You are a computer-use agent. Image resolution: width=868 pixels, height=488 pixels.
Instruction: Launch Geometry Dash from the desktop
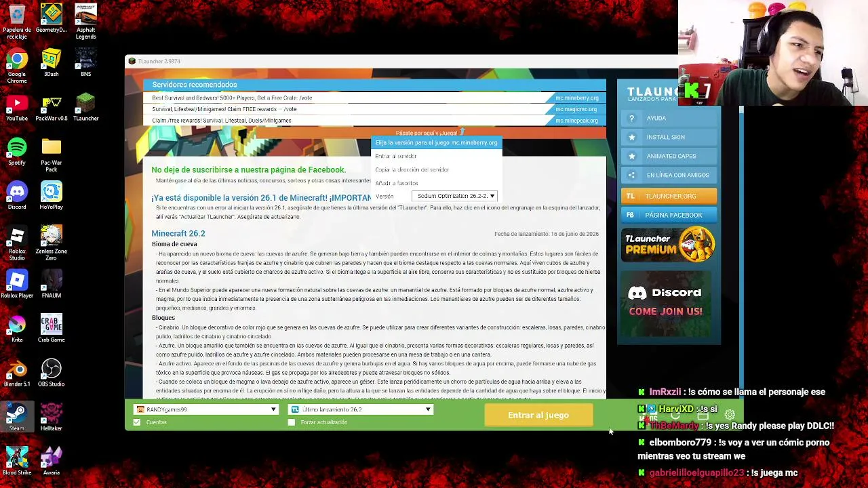[x=52, y=18]
